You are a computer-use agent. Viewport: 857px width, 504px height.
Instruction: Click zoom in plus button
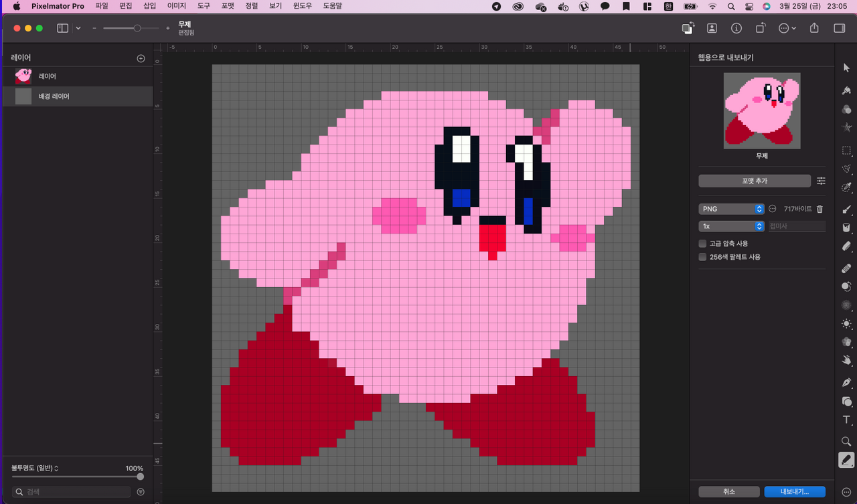tap(167, 28)
